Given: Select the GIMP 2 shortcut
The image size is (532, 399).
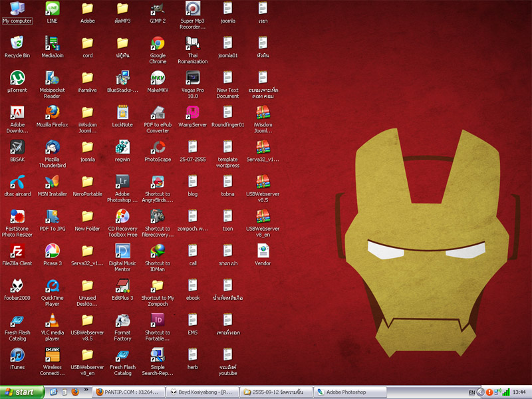Looking at the screenshot, I should pyautogui.click(x=158, y=13).
